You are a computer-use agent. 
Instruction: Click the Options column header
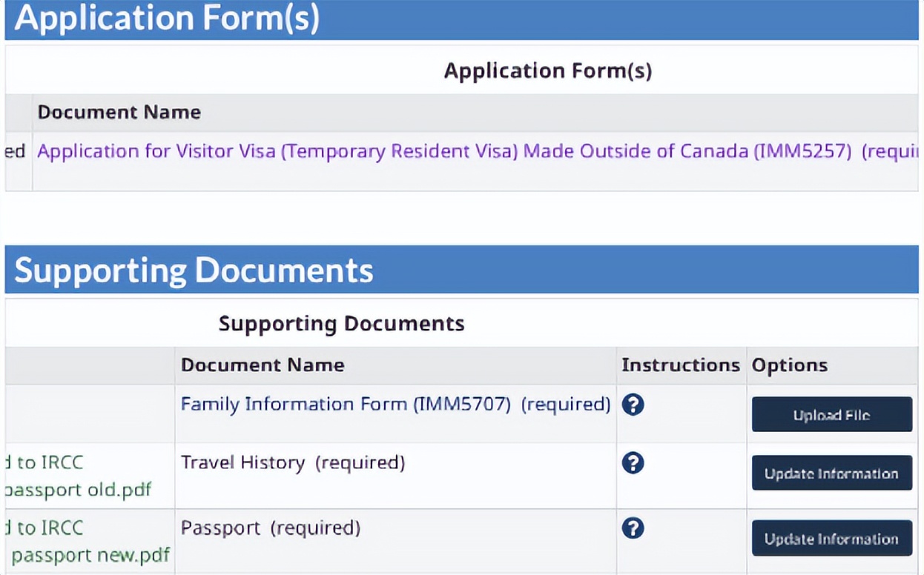pyautogui.click(x=789, y=365)
